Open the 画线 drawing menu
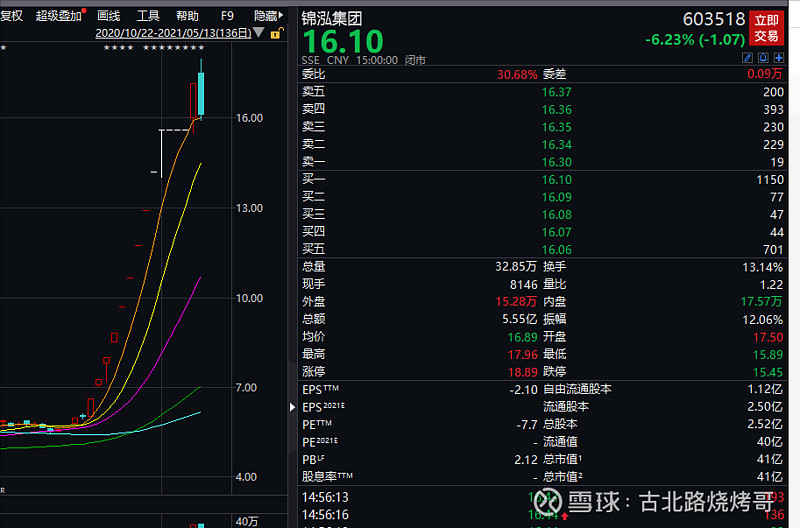The image size is (800, 528). tap(109, 16)
